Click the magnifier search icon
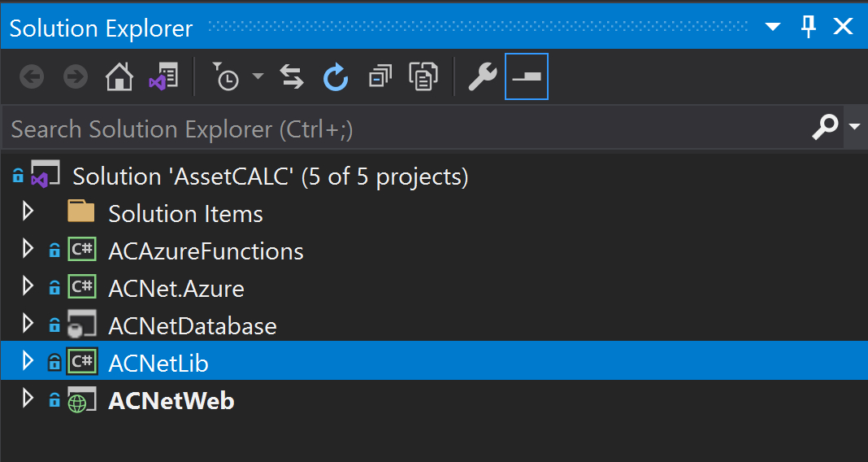This screenshot has height=462, width=868. click(x=825, y=127)
